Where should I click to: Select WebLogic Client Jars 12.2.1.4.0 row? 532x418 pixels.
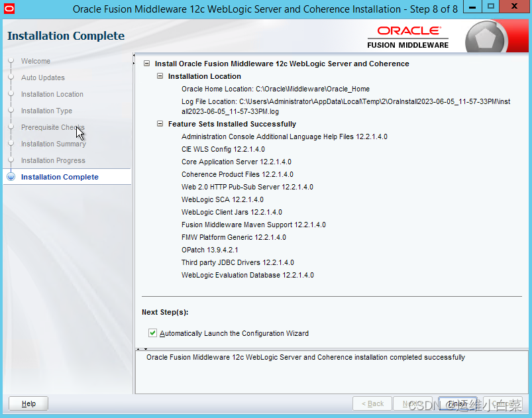coord(232,212)
